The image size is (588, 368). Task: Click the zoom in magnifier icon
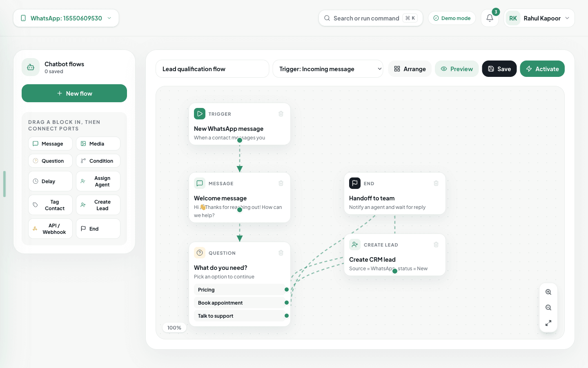[x=548, y=292]
